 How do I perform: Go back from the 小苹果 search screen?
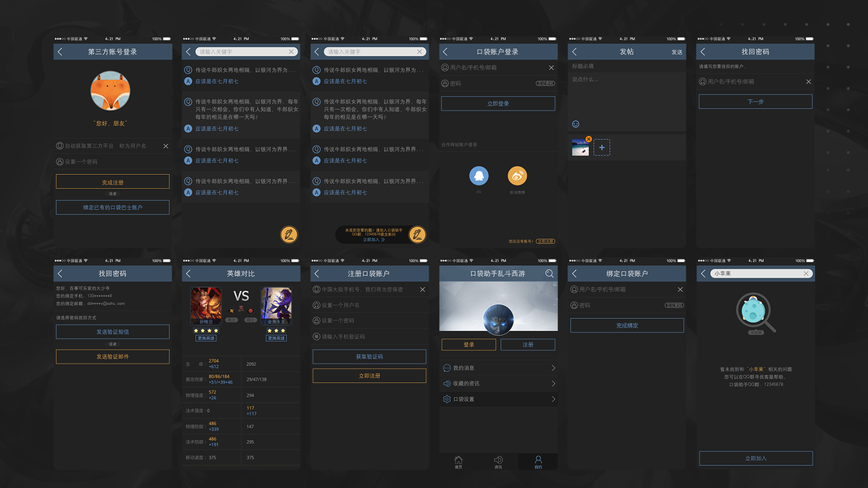tap(704, 273)
